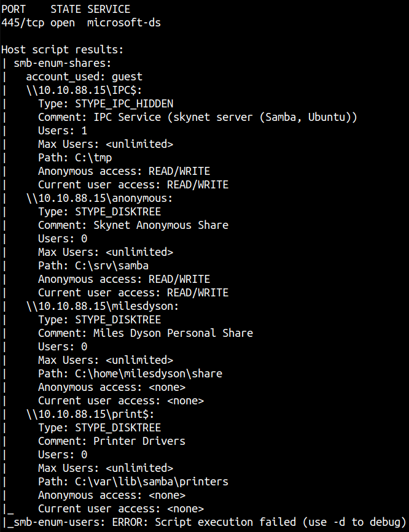Viewport: 409px width, 532px height.
Task: Click the 'Miles Dyson Personal Share' comment
Action: coord(173,333)
